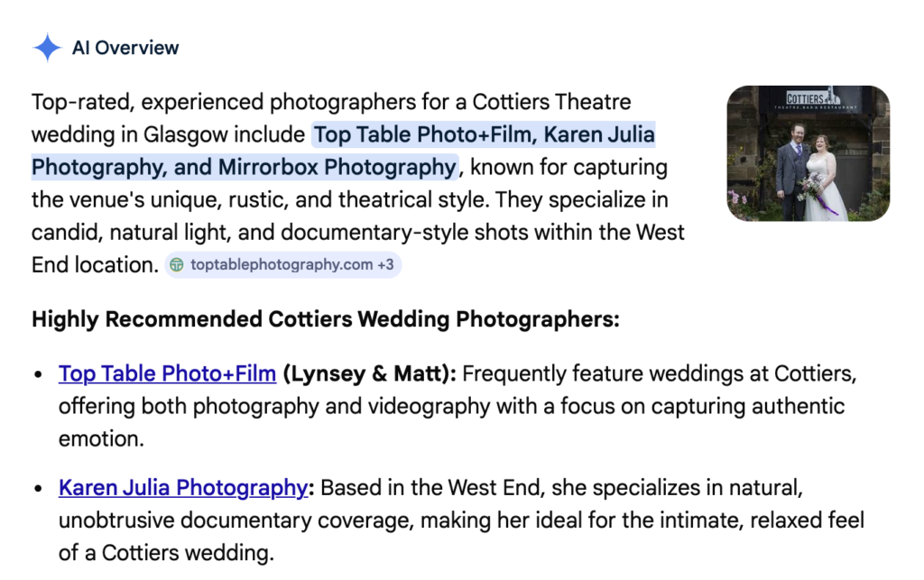Image resolution: width=924 pixels, height=580 pixels.
Task: Click the bullet point before Karen Julia Photography
Action: coord(38,489)
